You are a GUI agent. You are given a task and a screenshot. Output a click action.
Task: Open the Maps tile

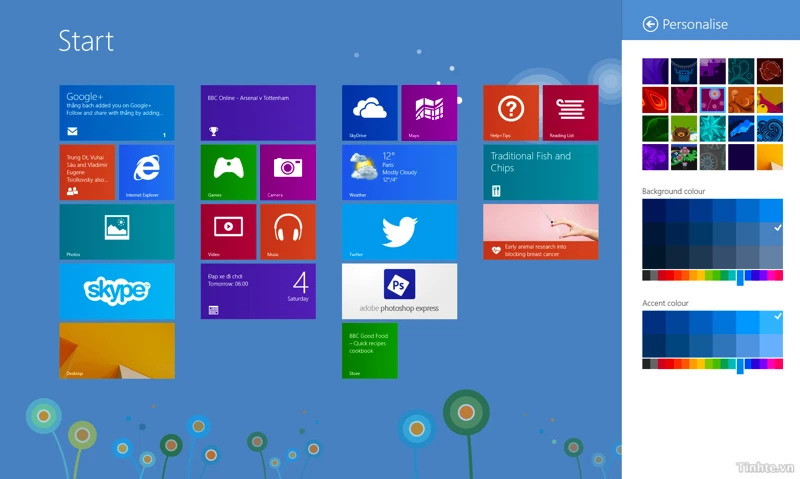tap(429, 113)
